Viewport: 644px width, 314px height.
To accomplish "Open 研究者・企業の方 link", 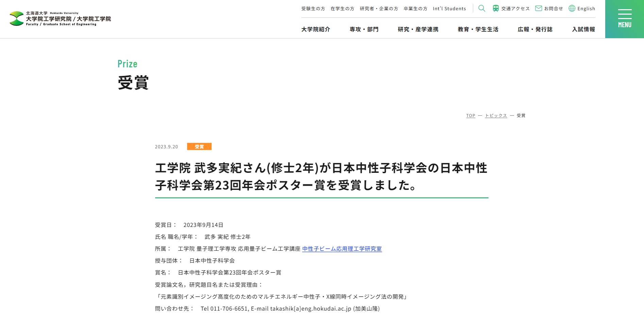I will (x=379, y=9).
